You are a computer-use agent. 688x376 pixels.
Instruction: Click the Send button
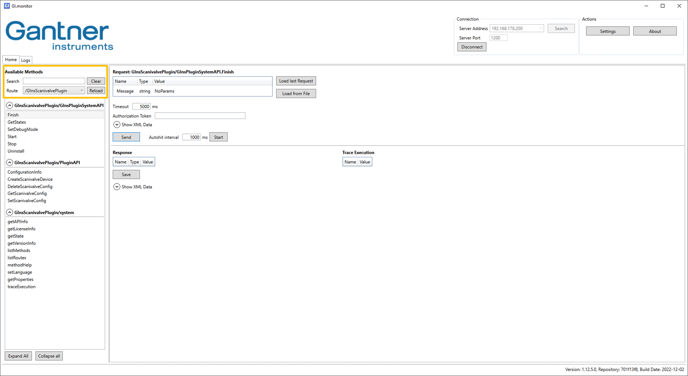[x=126, y=137]
